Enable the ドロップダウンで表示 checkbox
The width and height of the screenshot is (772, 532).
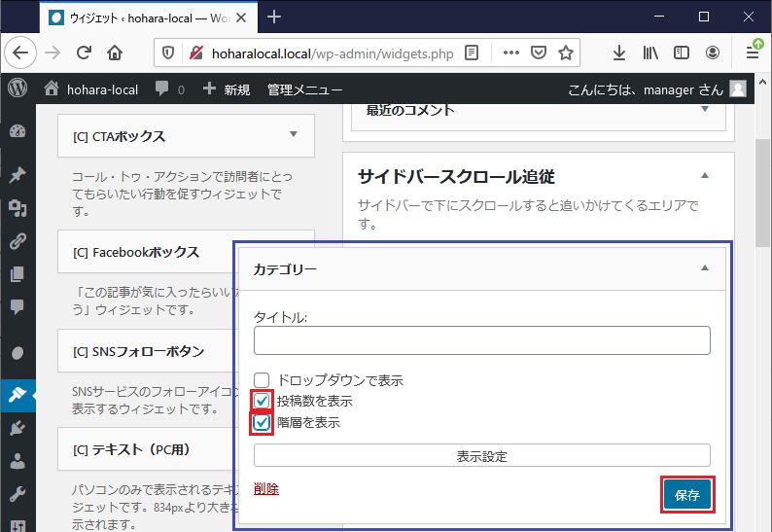point(262,380)
